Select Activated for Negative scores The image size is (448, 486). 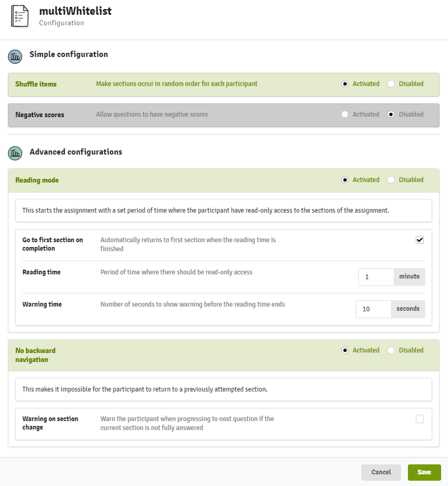(x=345, y=115)
